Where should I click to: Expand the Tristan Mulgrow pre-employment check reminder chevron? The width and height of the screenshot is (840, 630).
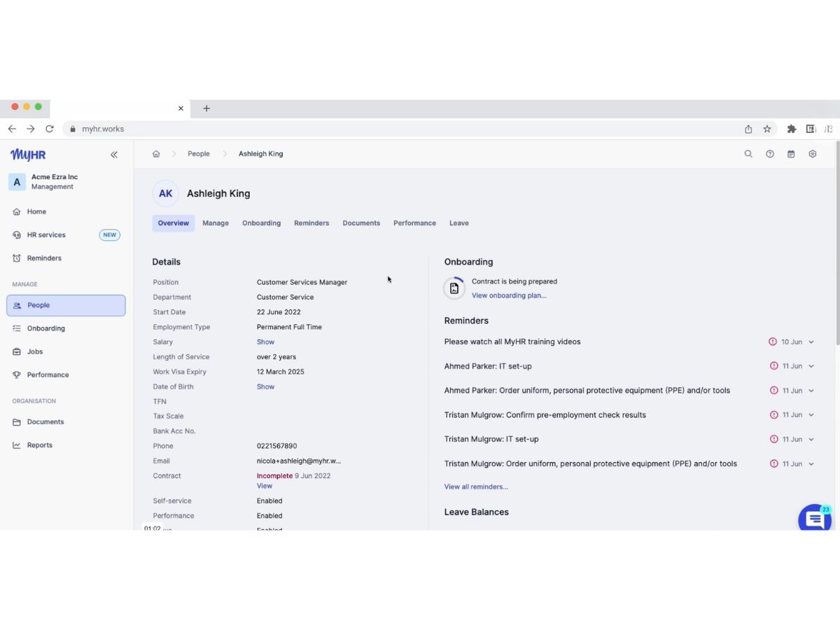tap(811, 415)
